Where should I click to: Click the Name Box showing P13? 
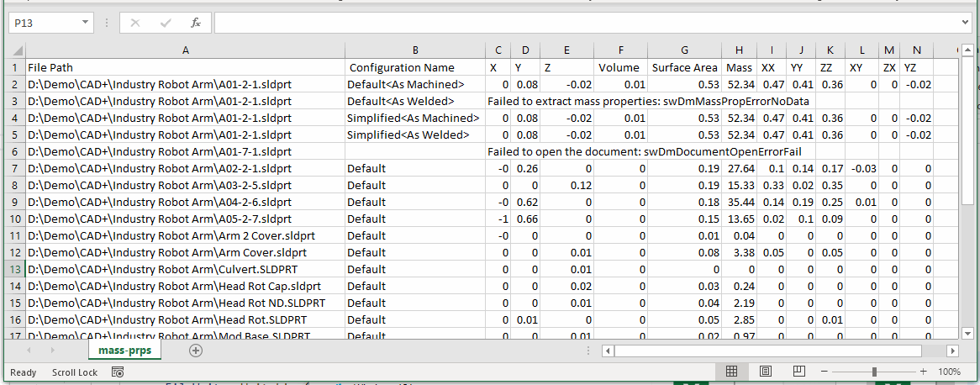44,23
